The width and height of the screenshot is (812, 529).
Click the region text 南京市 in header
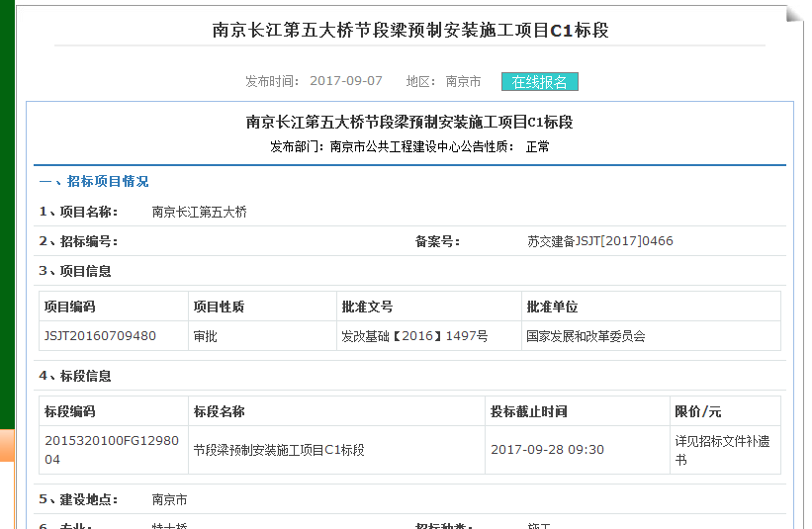click(463, 81)
